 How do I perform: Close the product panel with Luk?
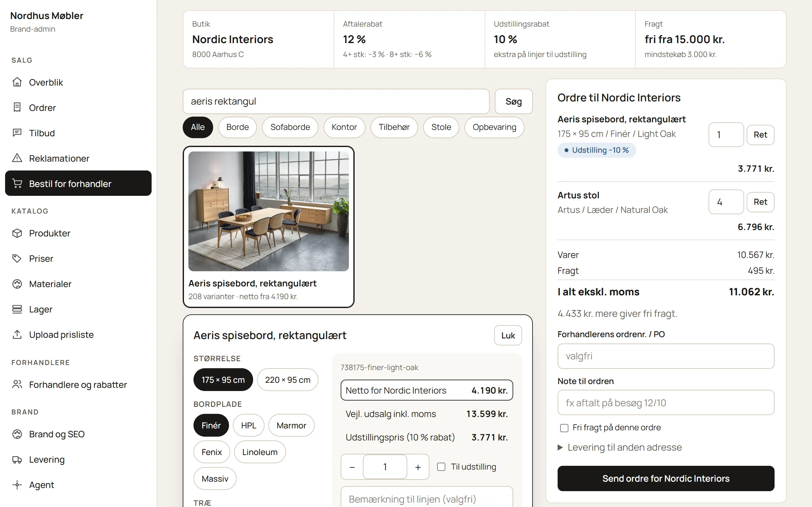508,335
